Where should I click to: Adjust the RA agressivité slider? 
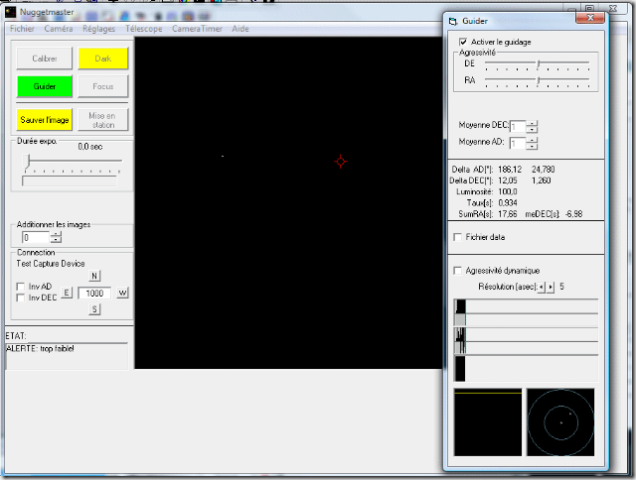pyautogui.click(x=539, y=80)
